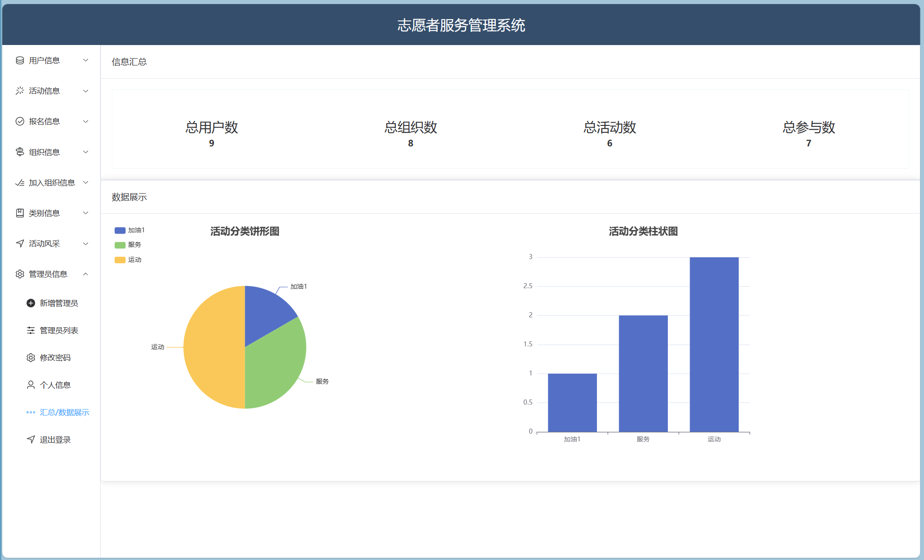The width and height of the screenshot is (924, 560).
Task: Toggle the green 服务 legend swatch
Action: tap(120, 245)
